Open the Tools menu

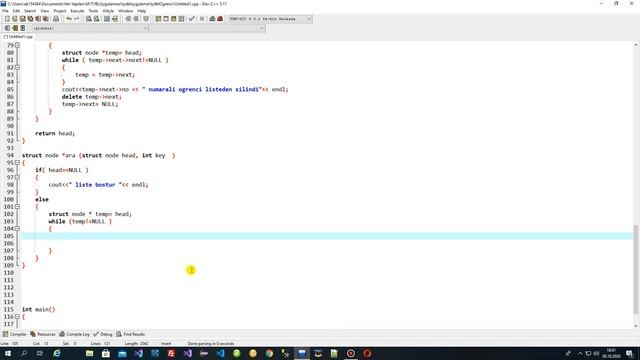click(x=93, y=11)
